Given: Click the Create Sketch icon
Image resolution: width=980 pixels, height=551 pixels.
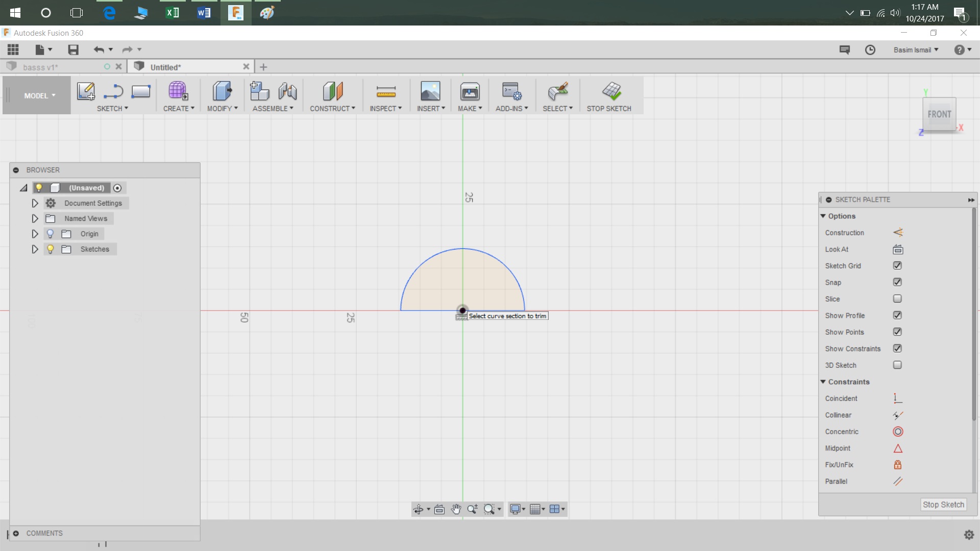Looking at the screenshot, I should pos(86,91).
